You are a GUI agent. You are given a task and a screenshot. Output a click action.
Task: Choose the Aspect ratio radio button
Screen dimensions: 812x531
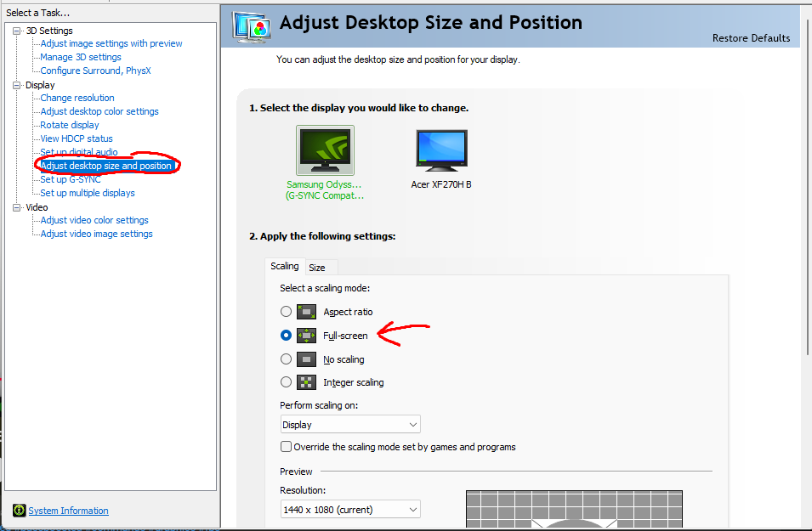[x=286, y=312]
